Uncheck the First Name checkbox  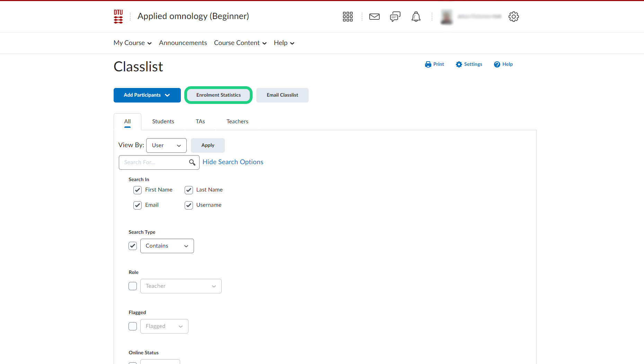(138, 190)
